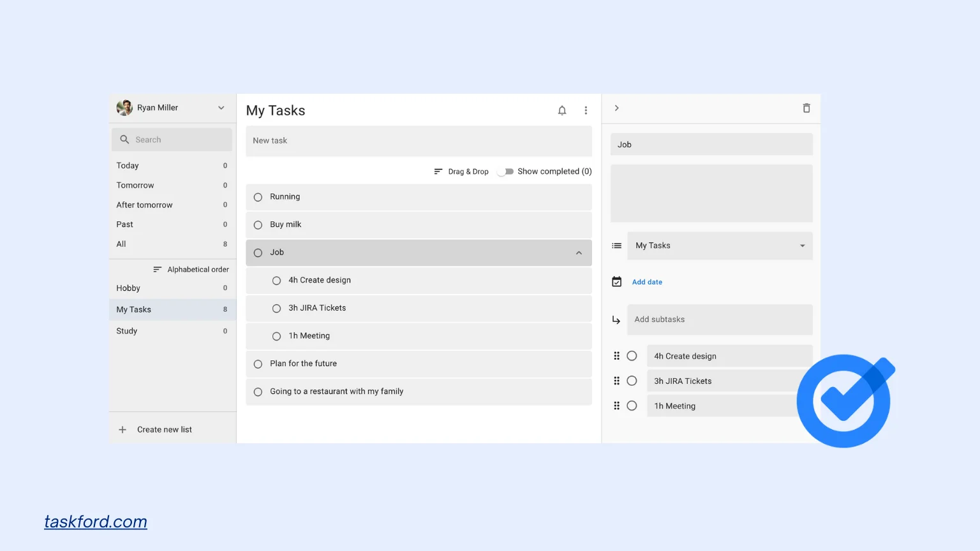980x551 pixels.
Task: Complete the 3h JIRA Tickets subtask in details panel
Action: click(632, 381)
